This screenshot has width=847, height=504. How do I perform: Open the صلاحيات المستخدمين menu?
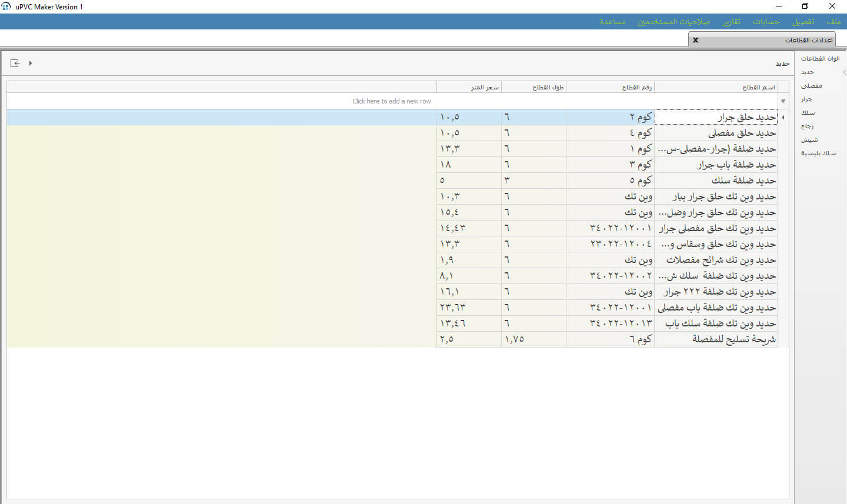pos(673,22)
